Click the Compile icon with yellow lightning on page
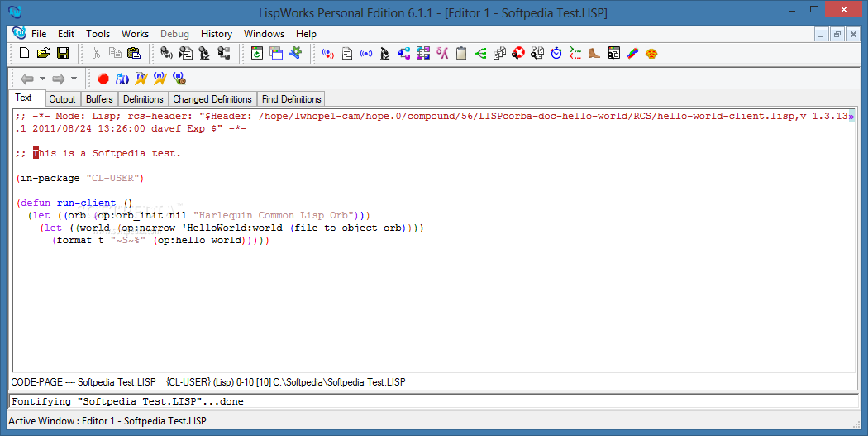The image size is (868, 436). click(141, 79)
